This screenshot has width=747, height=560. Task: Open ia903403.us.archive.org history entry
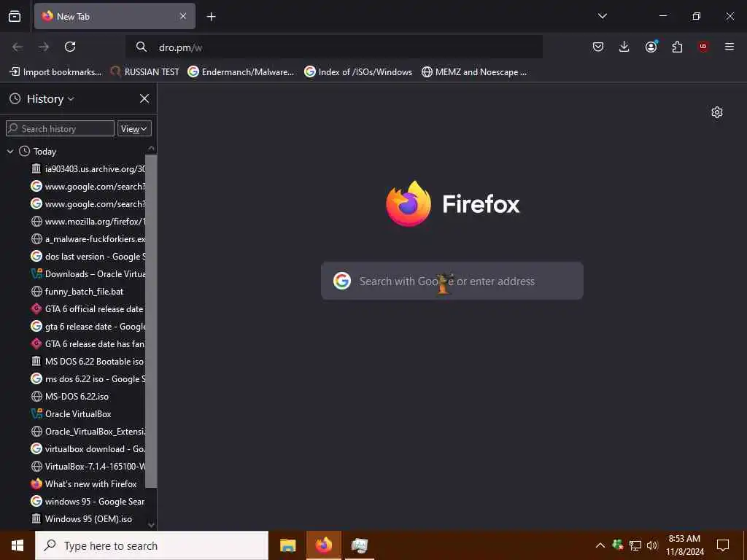coord(88,169)
